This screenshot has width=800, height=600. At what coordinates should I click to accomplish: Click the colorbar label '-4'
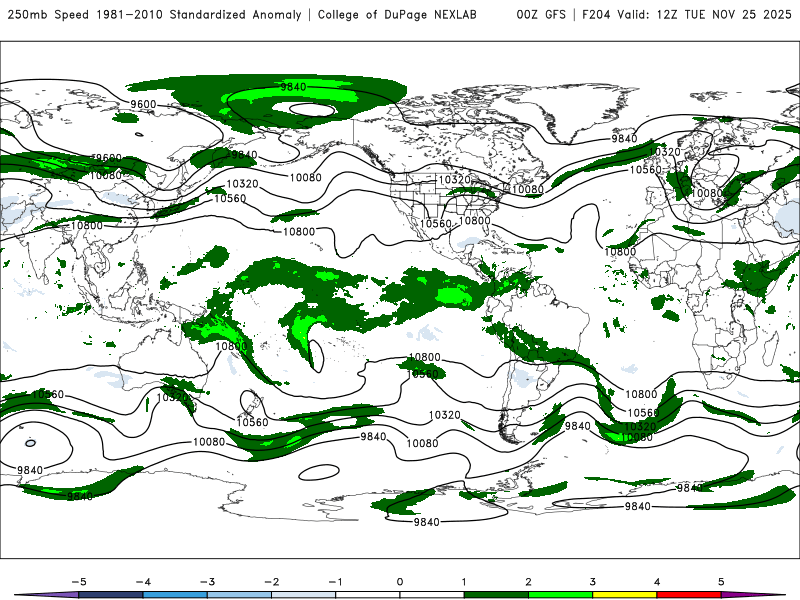[143, 582]
